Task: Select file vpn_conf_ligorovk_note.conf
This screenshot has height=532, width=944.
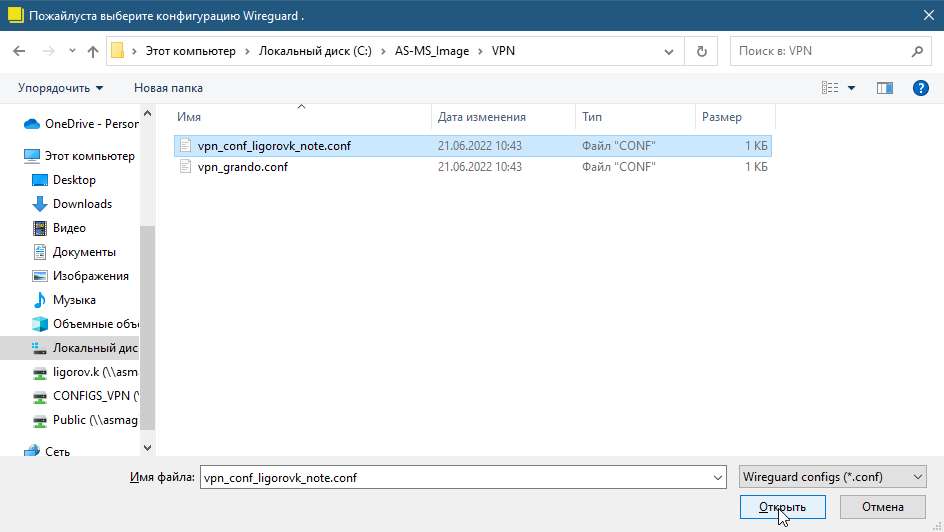Action: 473,146
